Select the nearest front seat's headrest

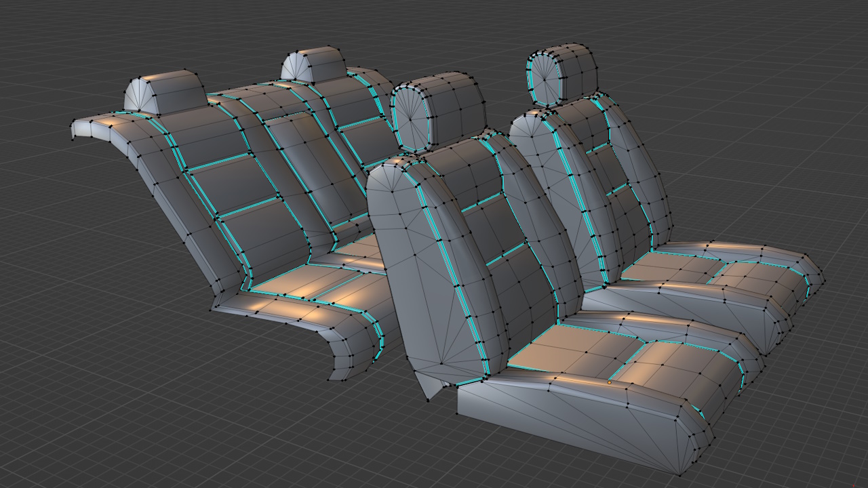click(437, 113)
